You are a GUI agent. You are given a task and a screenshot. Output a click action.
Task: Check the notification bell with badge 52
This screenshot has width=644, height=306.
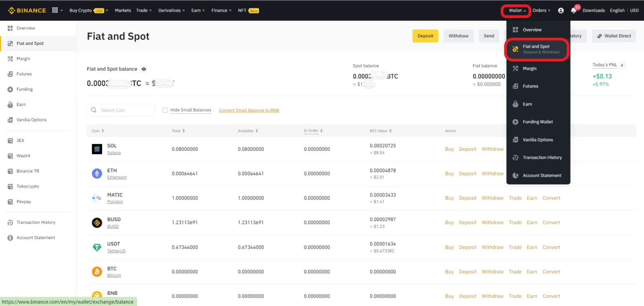click(x=574, y=10)
